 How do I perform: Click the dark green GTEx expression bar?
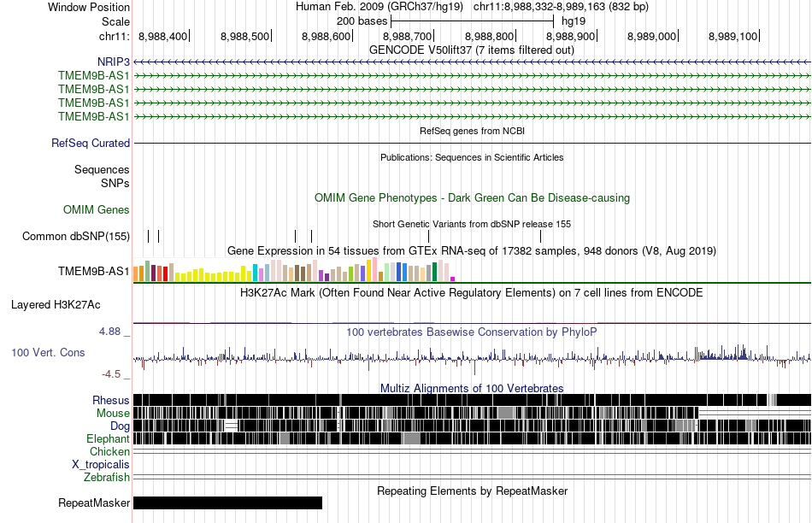tap(434, 272)
